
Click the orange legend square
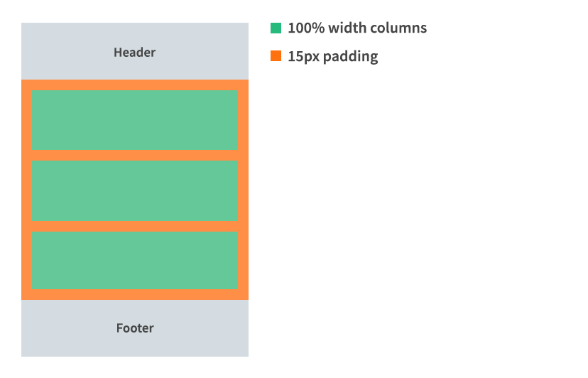point(276,56)
